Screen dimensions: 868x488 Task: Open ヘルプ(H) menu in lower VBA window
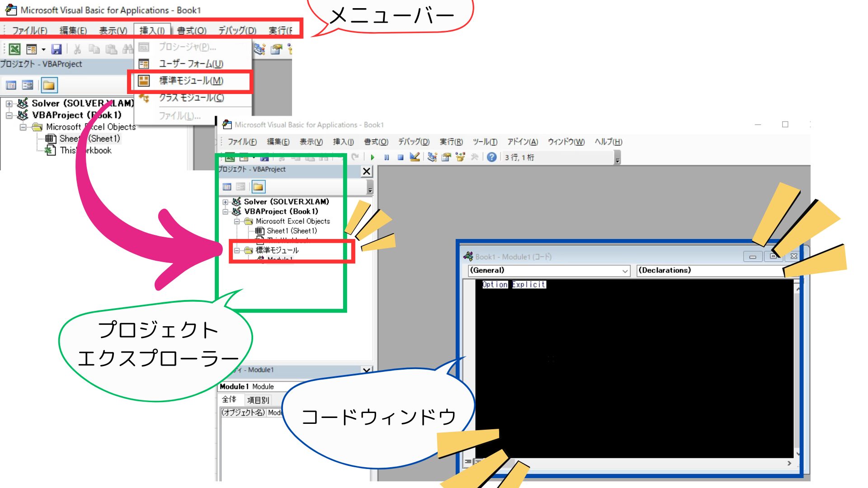(609, 142)
